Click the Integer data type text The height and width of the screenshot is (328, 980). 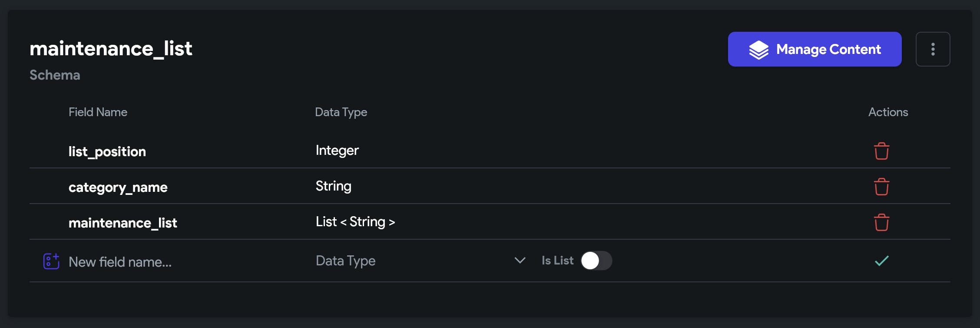tap(337, 151)
